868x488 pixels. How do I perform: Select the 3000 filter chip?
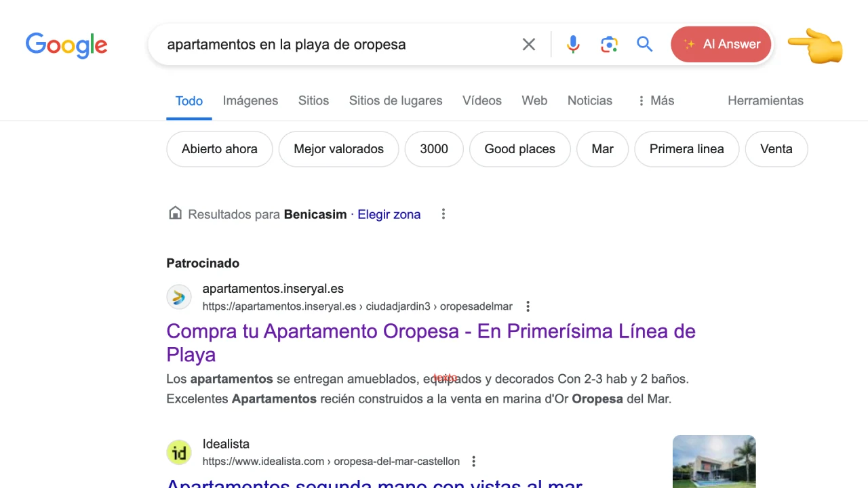pos(434,149)
